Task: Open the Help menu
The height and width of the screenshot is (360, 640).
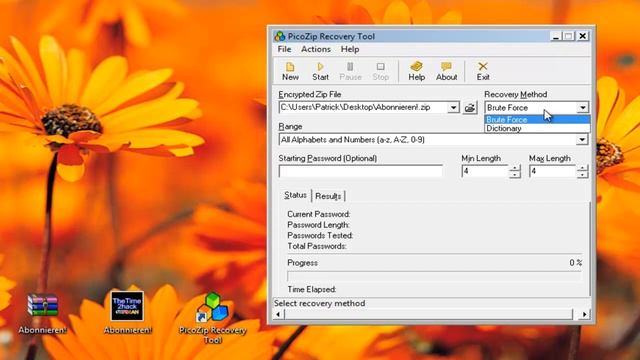Action: (350, 49)
